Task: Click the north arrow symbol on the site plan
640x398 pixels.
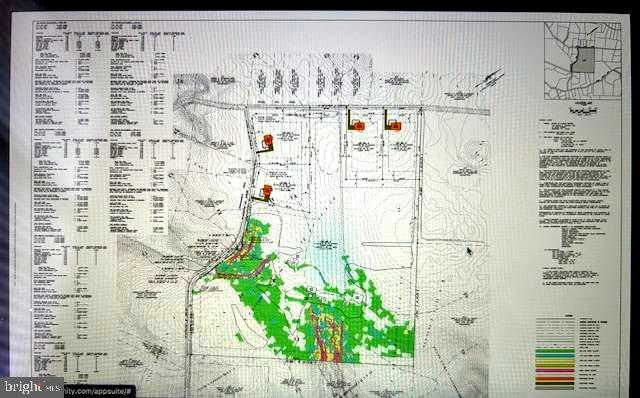Action: click(490, 80)
